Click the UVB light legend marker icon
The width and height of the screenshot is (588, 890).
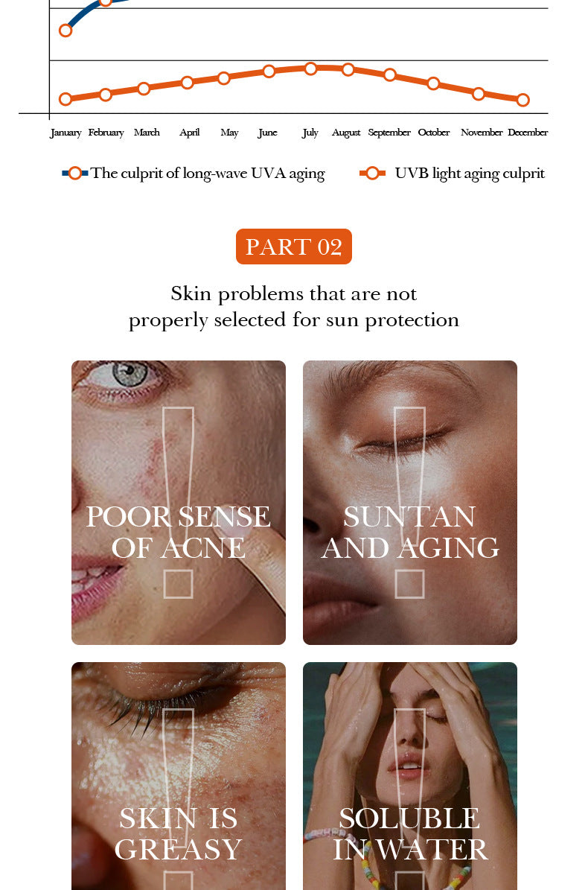point(373,173)
